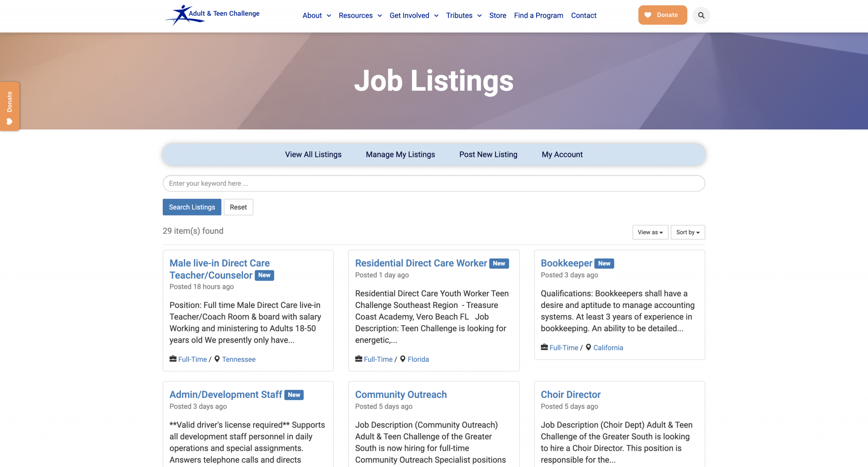
Task: Open the search magnifier icon
Action: 701,15
